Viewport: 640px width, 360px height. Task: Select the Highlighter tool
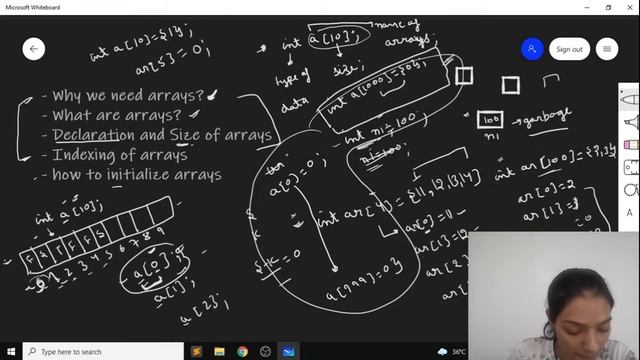click(x=631, y=122)
